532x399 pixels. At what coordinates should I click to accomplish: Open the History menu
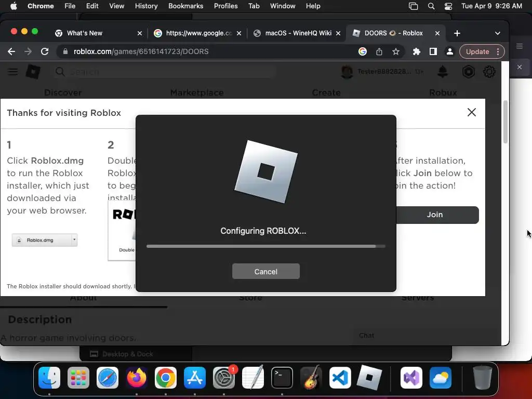point(146,6)
